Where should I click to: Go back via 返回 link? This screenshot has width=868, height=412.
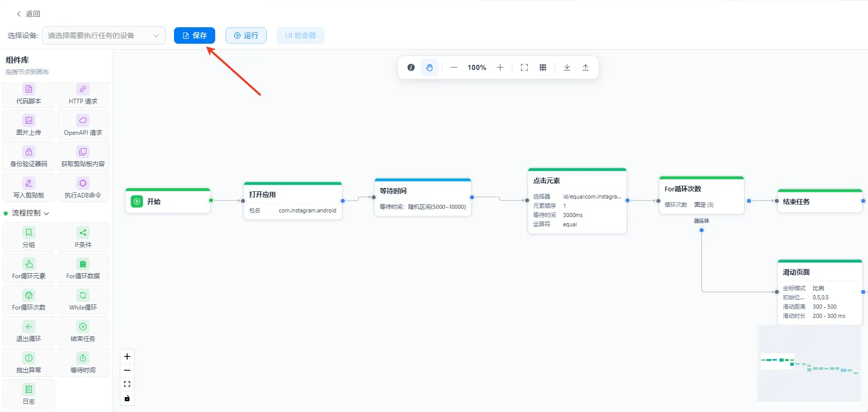point(28,14)
